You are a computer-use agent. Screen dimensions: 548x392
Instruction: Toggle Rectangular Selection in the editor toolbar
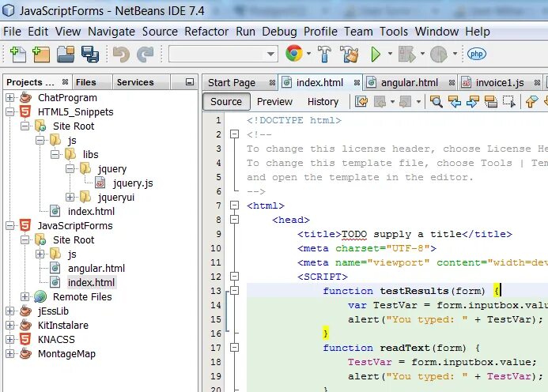coord(509,102)
